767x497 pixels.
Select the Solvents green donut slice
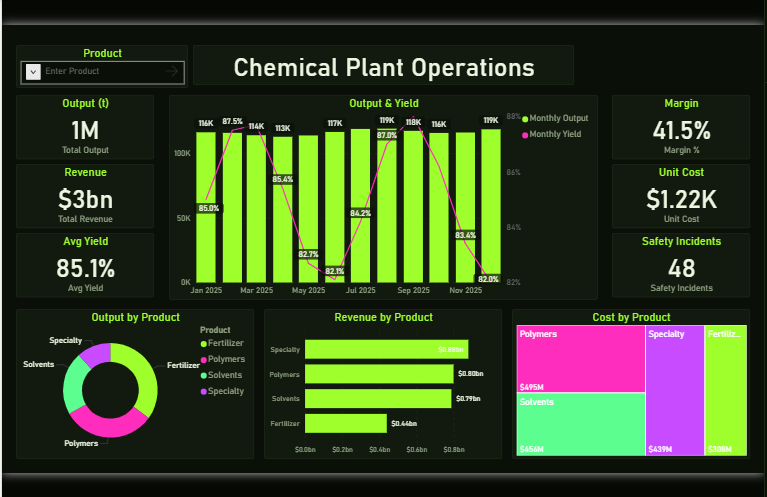(73, 386)
